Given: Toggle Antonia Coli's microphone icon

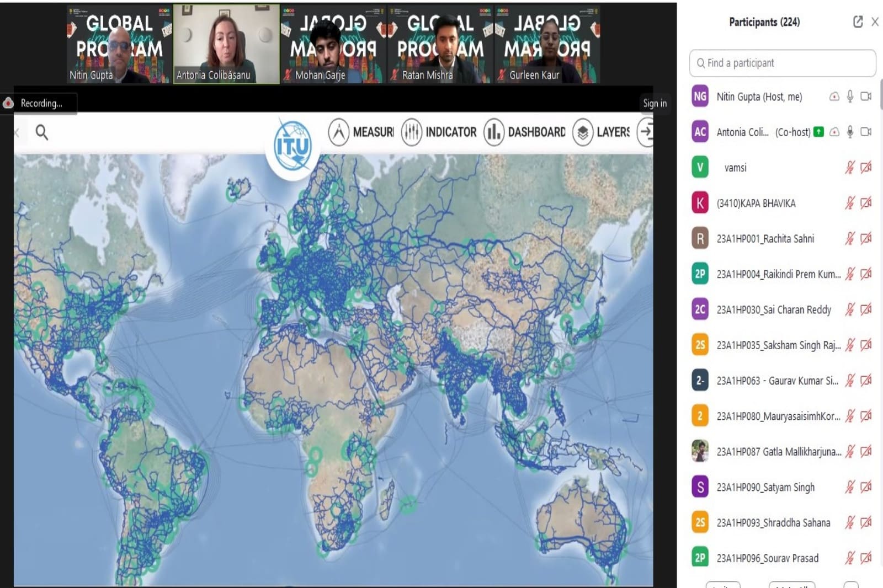Looking at the screenshot, I should pyautogui.click(x=850, y=132).
